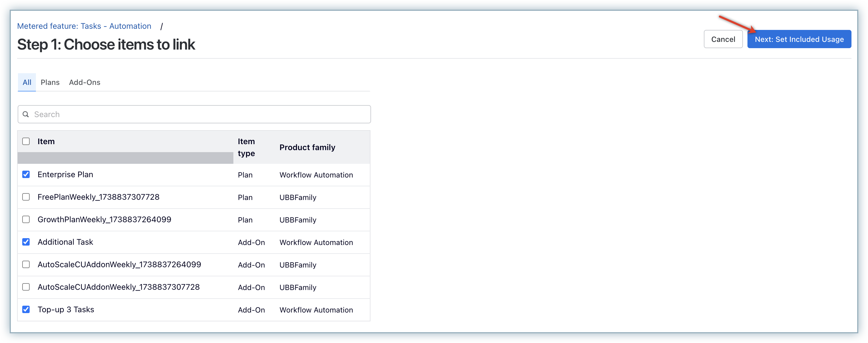Open the Add-Ons tab
The image size is (868, 343).
(85, 83)
